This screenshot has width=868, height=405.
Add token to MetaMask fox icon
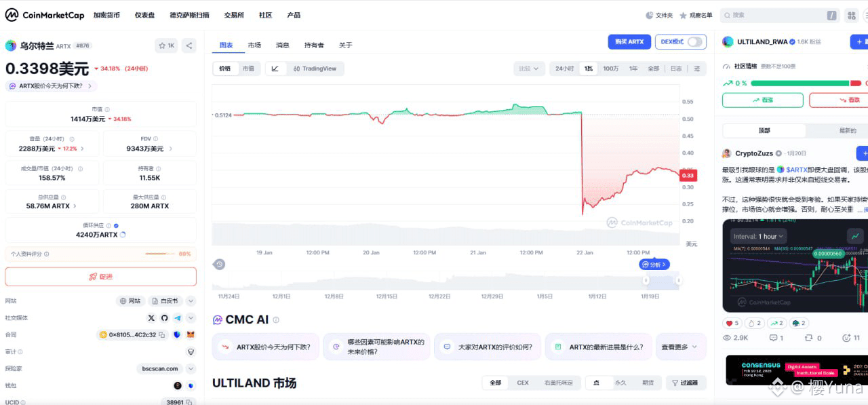pyautogui.click(x=191, y=334)
